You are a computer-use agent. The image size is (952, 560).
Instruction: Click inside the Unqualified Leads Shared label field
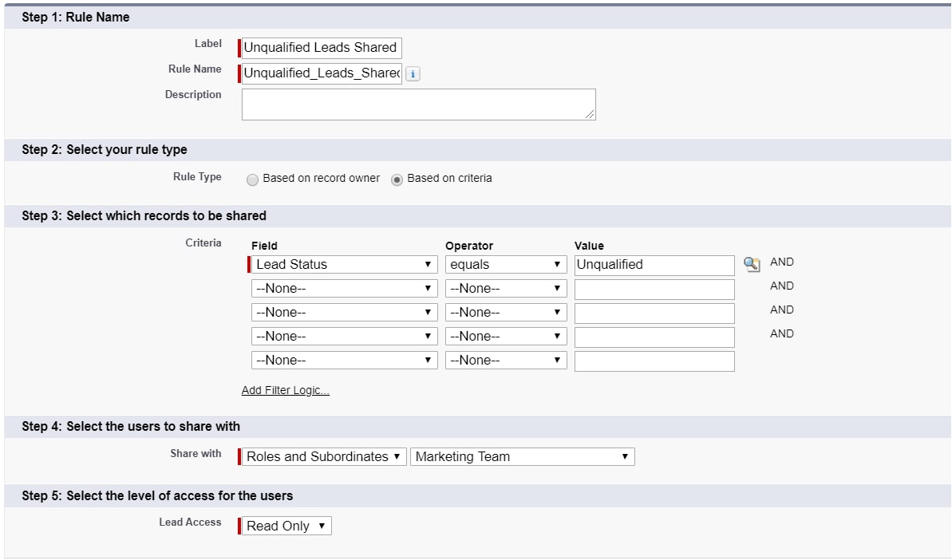point(321,47)
